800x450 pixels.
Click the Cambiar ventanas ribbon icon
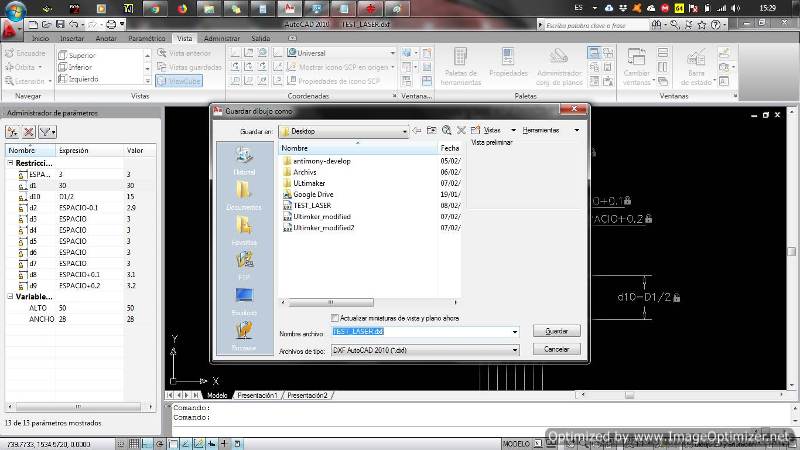click(637, 66)
